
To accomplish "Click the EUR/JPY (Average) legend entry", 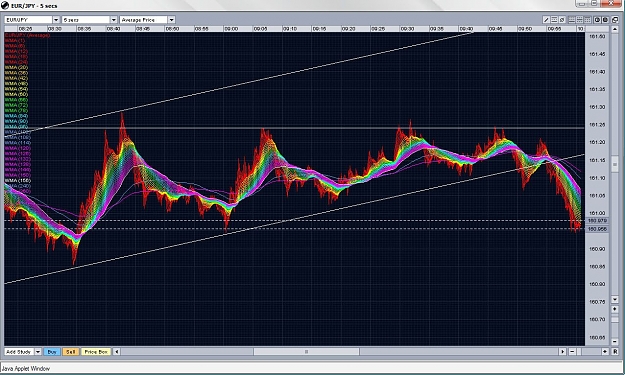I will (27, 35).
